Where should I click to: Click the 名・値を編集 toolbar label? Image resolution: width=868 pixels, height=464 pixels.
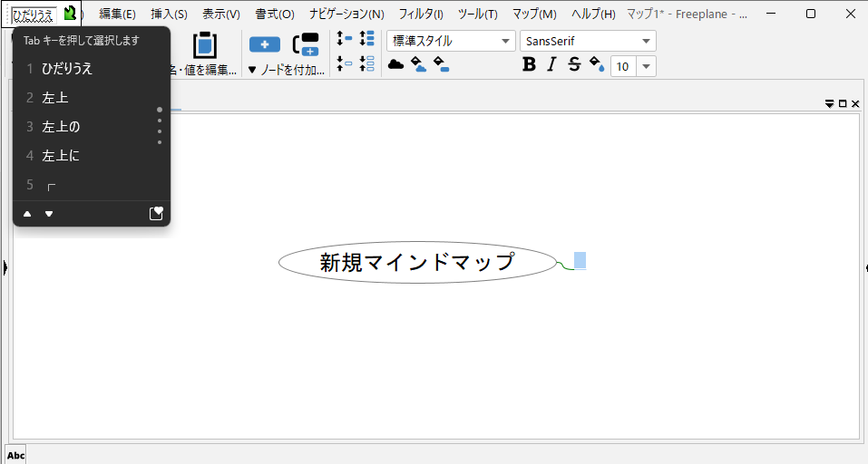click(202, 71)
